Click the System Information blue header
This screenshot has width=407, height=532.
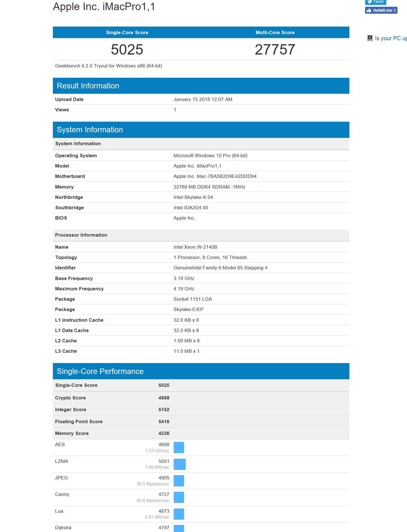tap(201, 130)
